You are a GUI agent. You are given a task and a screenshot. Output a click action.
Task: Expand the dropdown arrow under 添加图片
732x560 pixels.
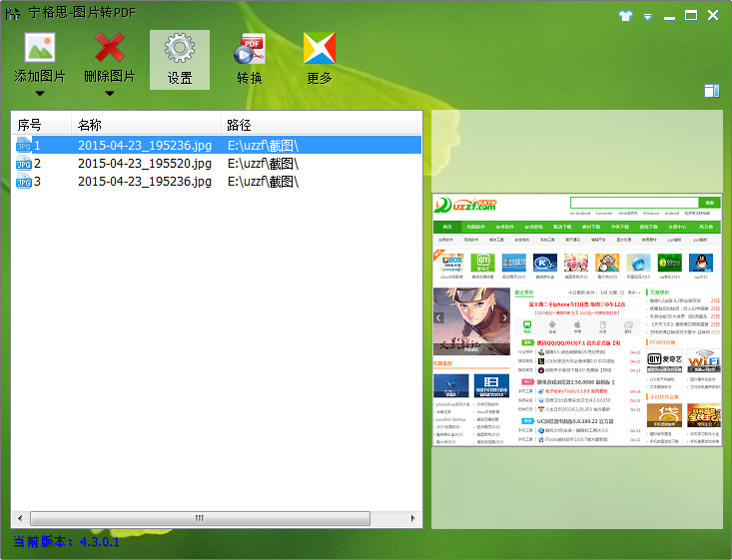[40, 95]
